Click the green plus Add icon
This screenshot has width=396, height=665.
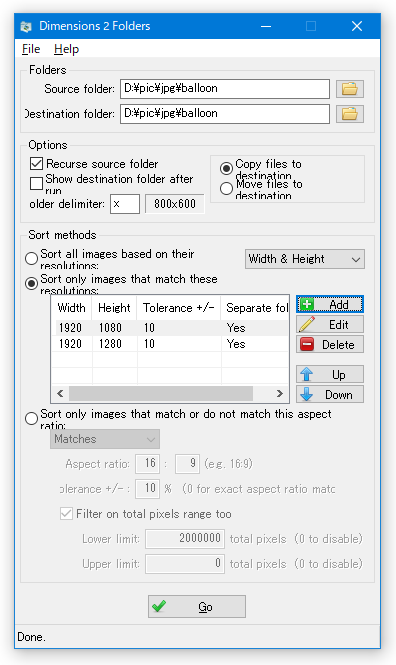click(x=307, y=305)
